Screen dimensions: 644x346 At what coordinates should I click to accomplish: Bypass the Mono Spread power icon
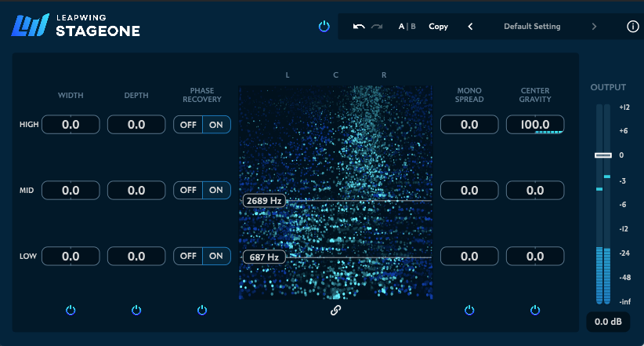469,310
